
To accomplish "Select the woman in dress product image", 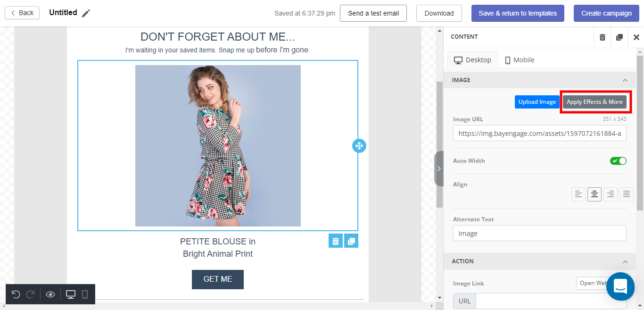I will point(218,146).
